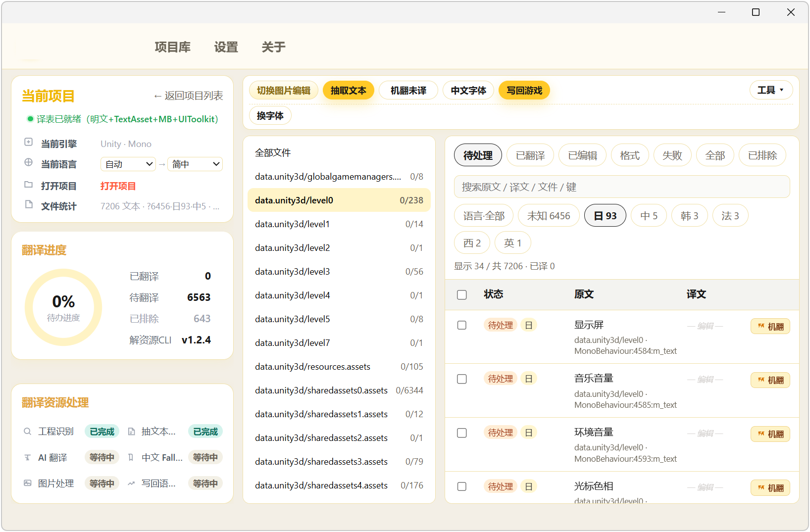
Task: Click 机翻 for the 光标色相 row
Action: point(770,488)
